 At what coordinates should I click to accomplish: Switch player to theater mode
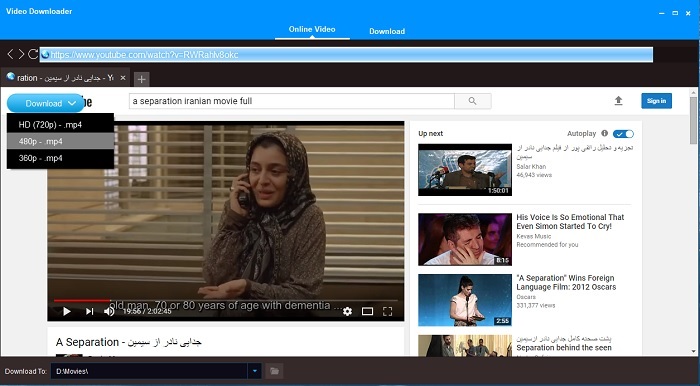point(367,311)
